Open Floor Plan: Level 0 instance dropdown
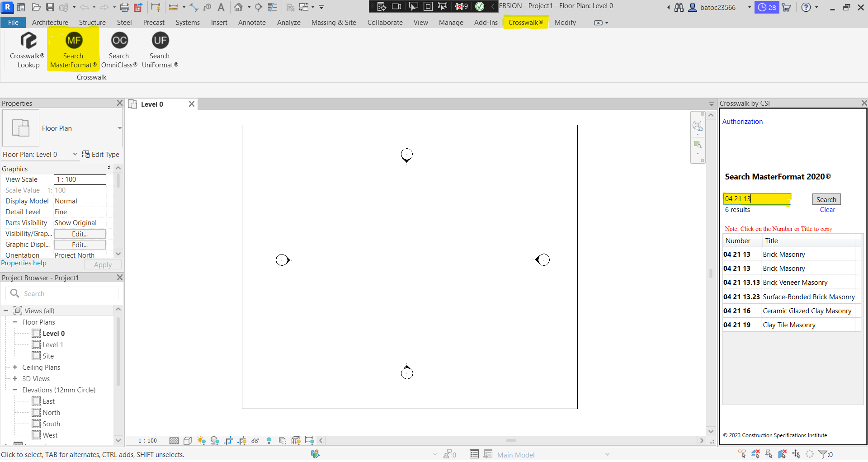868x462 pixels. [75, 155]
